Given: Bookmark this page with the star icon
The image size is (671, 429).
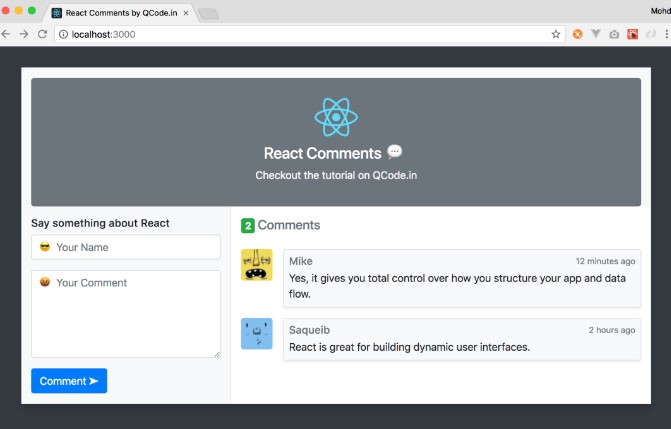Looking at the screenshot, I should (x=556, y=34).
